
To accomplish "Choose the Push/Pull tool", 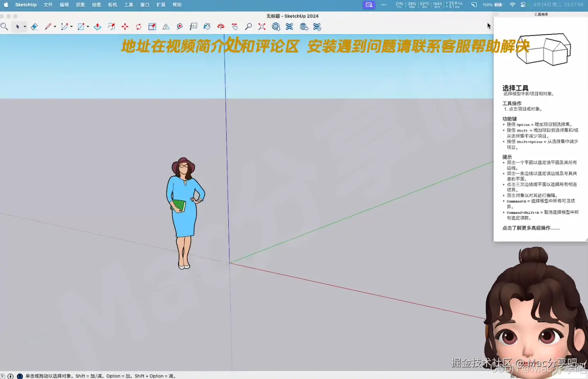I will pyautogui.click(x=98, y=27).
